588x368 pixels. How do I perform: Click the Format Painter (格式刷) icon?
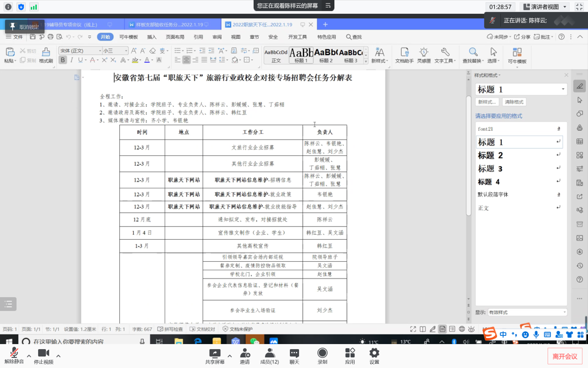(46, 53)
